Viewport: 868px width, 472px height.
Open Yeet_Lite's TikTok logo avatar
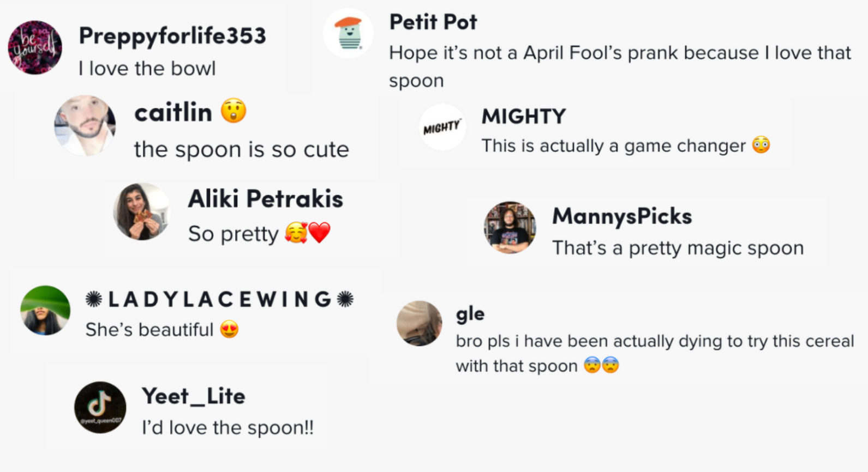(x=100, y=407)
